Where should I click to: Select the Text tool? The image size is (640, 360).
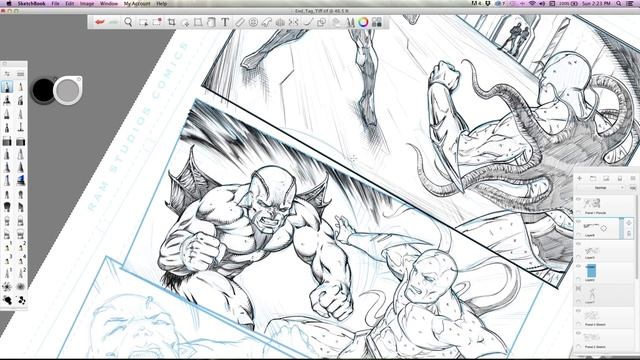click(225, 22)
